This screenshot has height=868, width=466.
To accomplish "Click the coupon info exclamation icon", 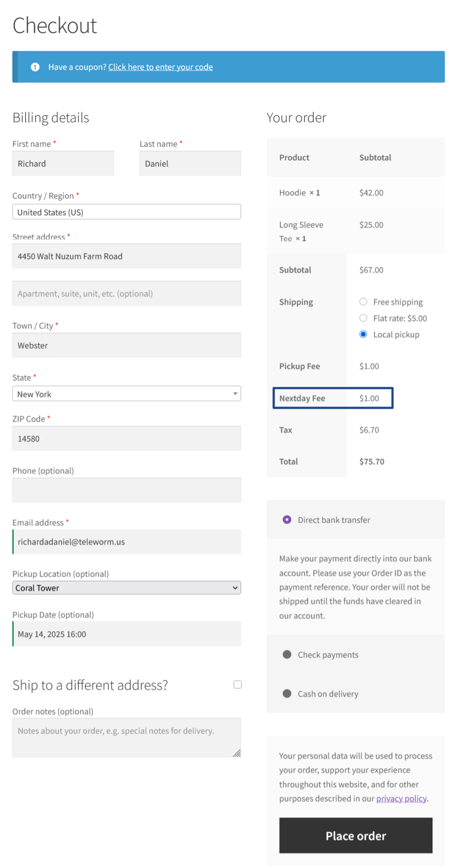I will click(35, 67).
